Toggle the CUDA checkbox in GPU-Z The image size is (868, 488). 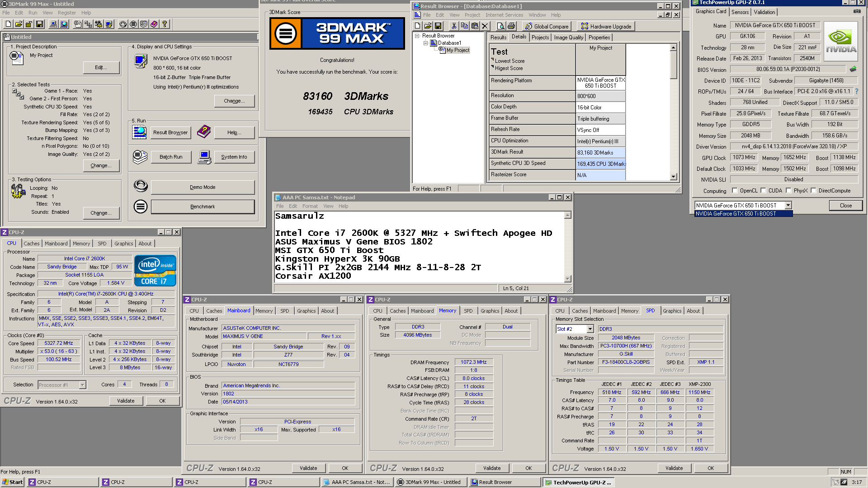coord(763,191)
